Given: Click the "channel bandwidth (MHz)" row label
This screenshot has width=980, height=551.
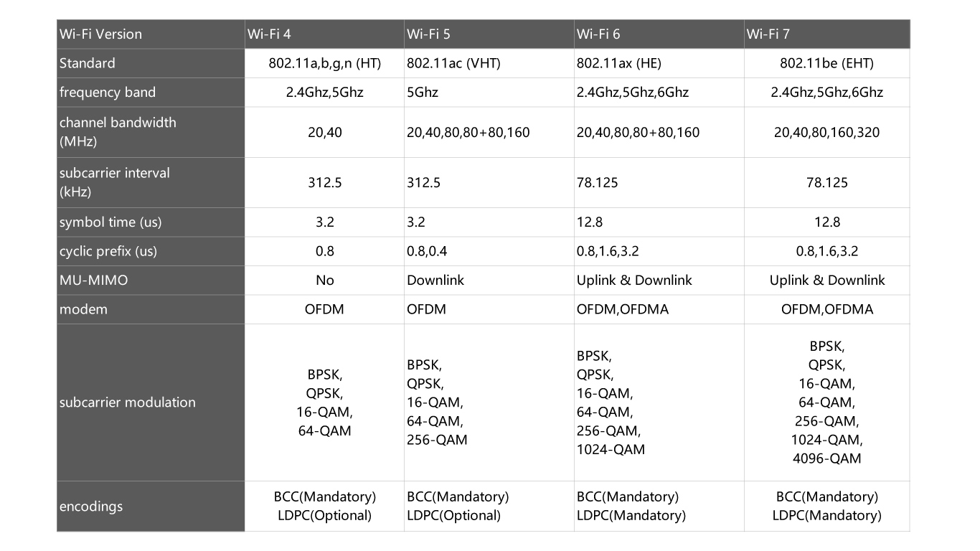Looking at the screenshot, I should 118,132.
